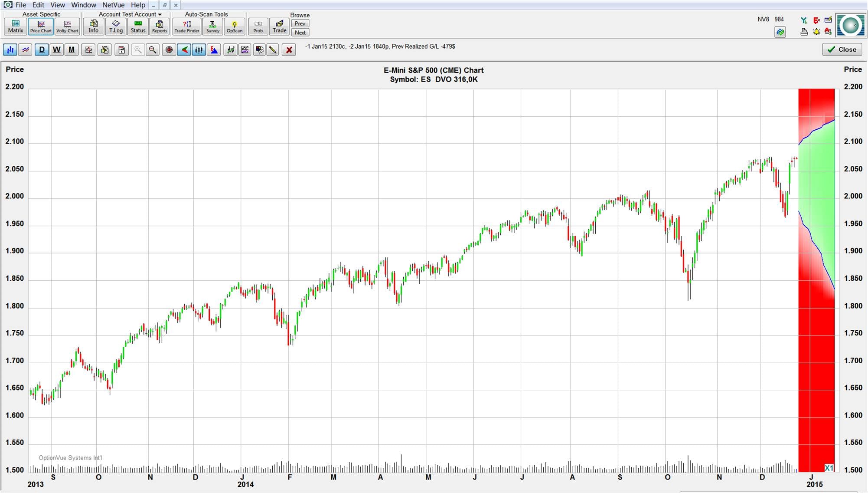Toggle the Daily (D) chart interval
This screenshot has width=868, height=493.
[x=42, y=50]
